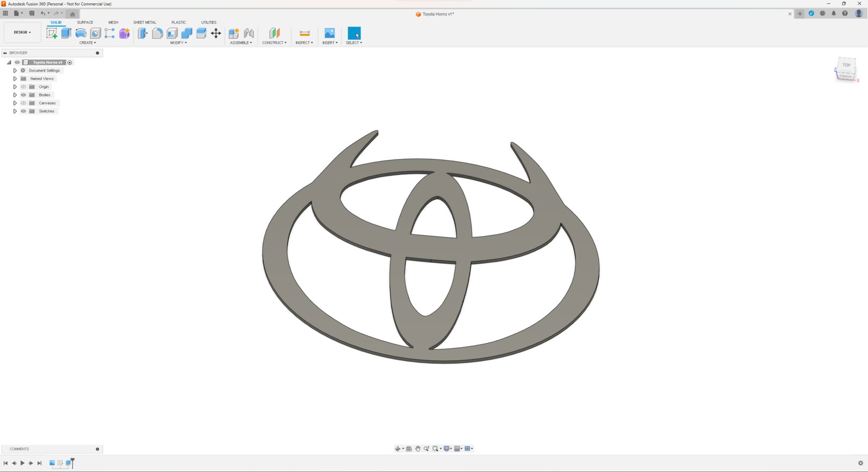This screenshot has height=472, width=868.
Task: Select the Extrude tool
Action: (66, 33)
